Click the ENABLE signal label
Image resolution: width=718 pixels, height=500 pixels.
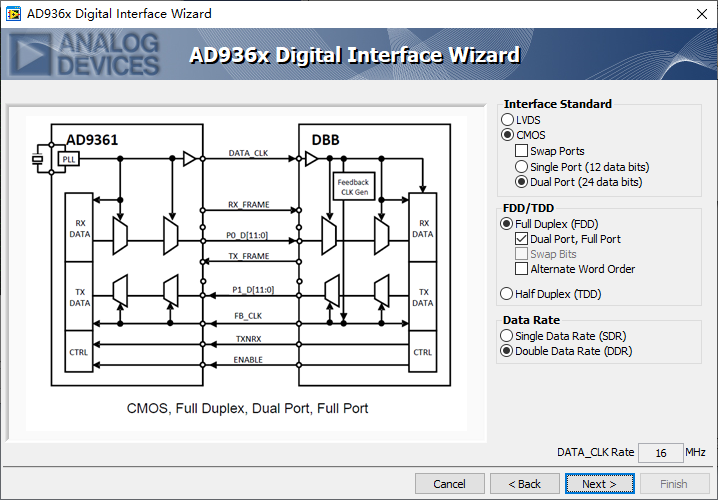[248, 359]
